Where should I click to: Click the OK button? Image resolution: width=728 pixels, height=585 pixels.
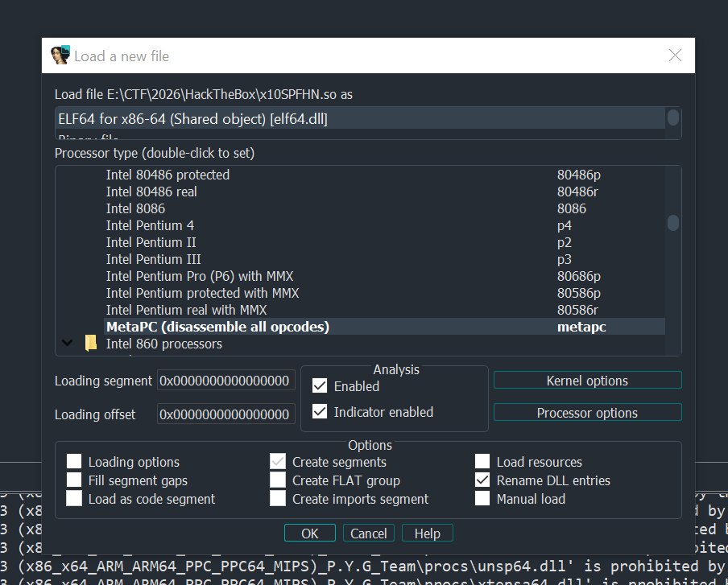(310, 533)
